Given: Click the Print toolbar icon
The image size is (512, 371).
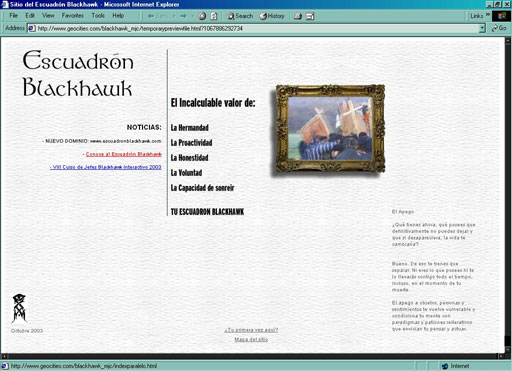Looking at the screenshot, I should coord(298,16).
